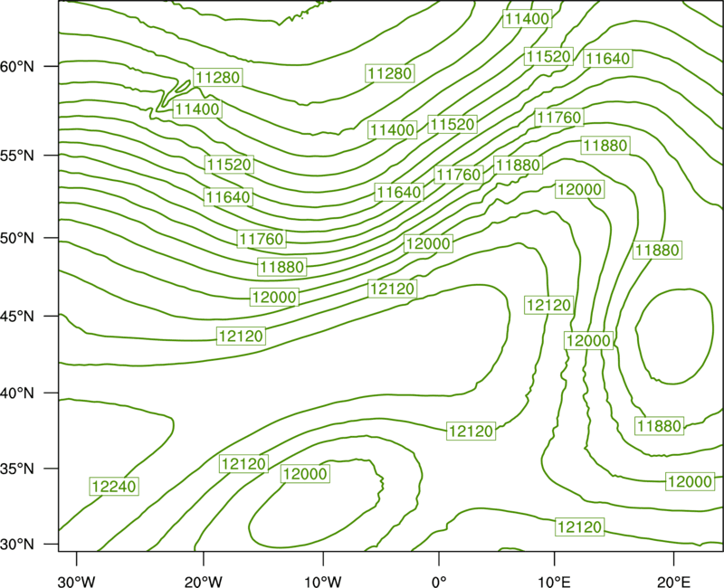The width and height of the screenshot is (724, 588).
Task: Click the 50°N latitude tick label
Action: (17, 239)
